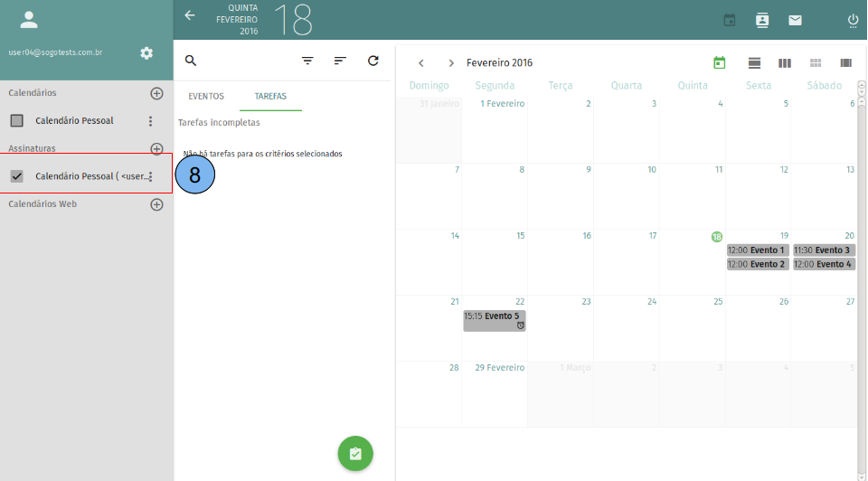Go to the previous month
The width and height of the screenshot is (868, 481).
421,63
